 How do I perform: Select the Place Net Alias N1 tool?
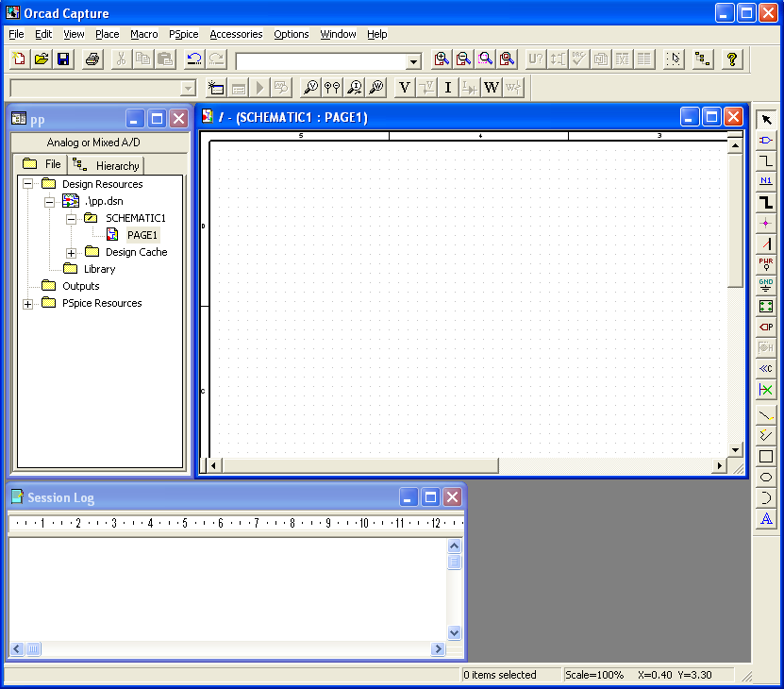click(766, 181)
